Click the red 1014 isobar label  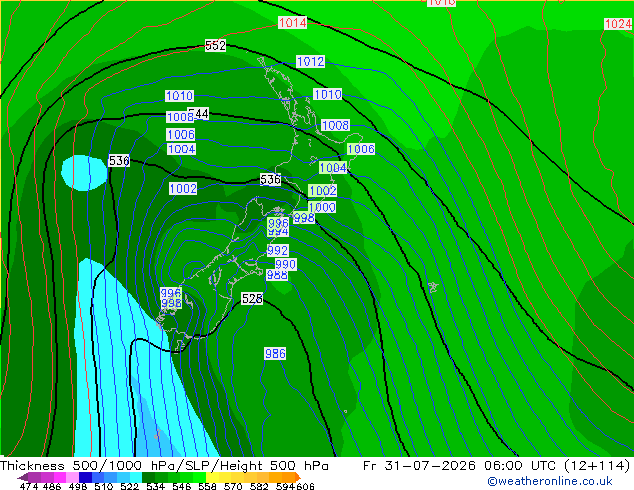(x=292, y=22)
